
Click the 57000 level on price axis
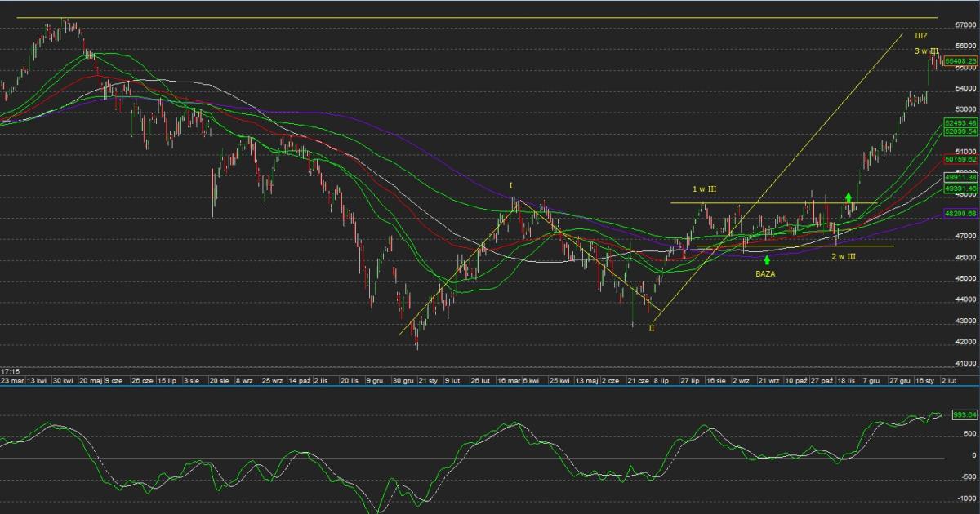[964, 25]
